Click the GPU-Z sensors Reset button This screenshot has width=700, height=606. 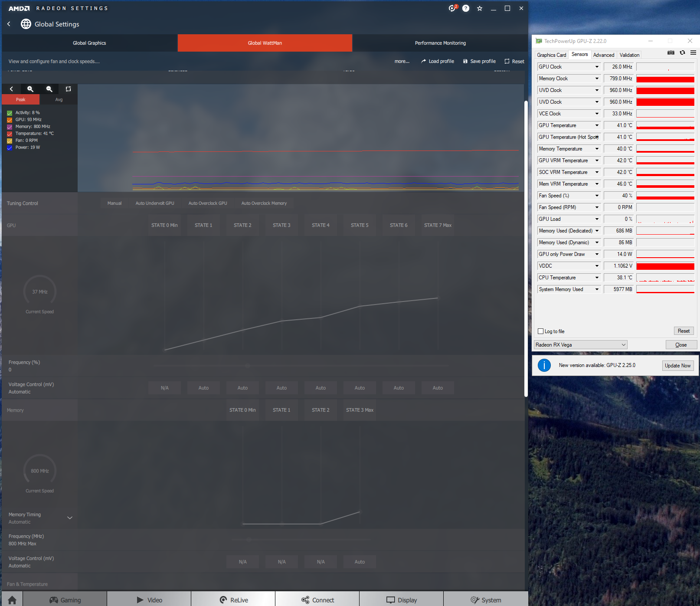[684, 331]
